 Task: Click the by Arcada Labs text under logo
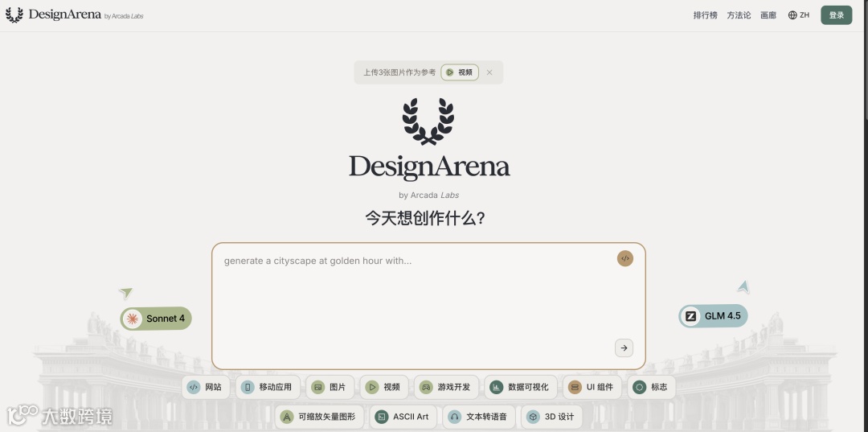(428, 195)
